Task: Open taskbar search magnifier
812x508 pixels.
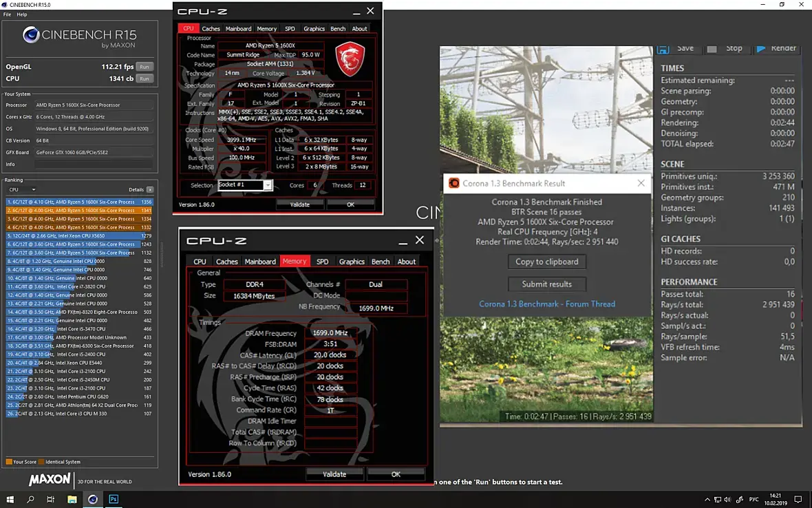Action: pyautogui.click(x=30, y=499)
